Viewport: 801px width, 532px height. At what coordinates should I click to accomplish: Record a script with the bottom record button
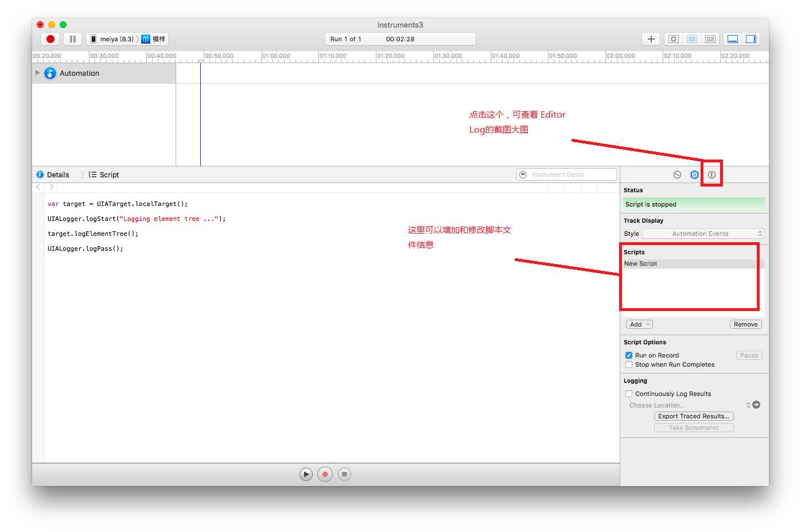(x=325, y=474)
